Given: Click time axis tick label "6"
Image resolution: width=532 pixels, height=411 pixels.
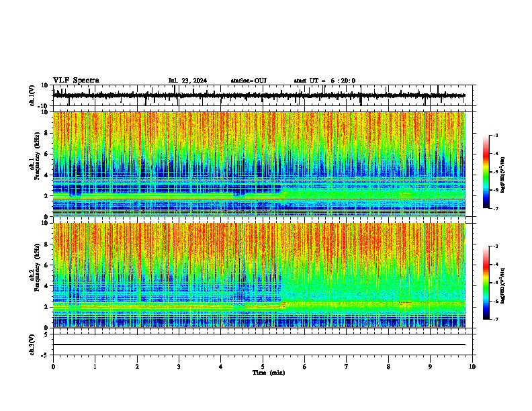Looking at the screenshot, I should (x=305, y=367).
